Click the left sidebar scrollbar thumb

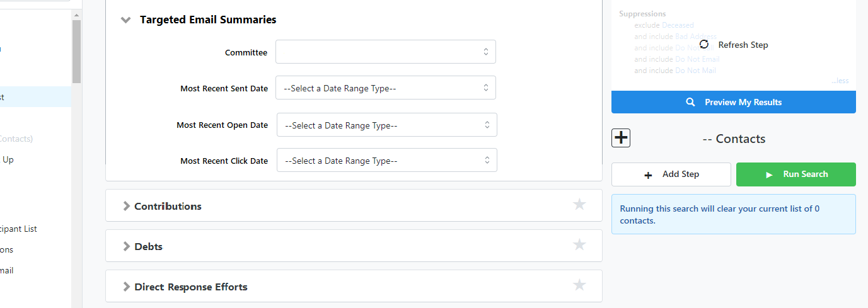click(x=76, y=52)
